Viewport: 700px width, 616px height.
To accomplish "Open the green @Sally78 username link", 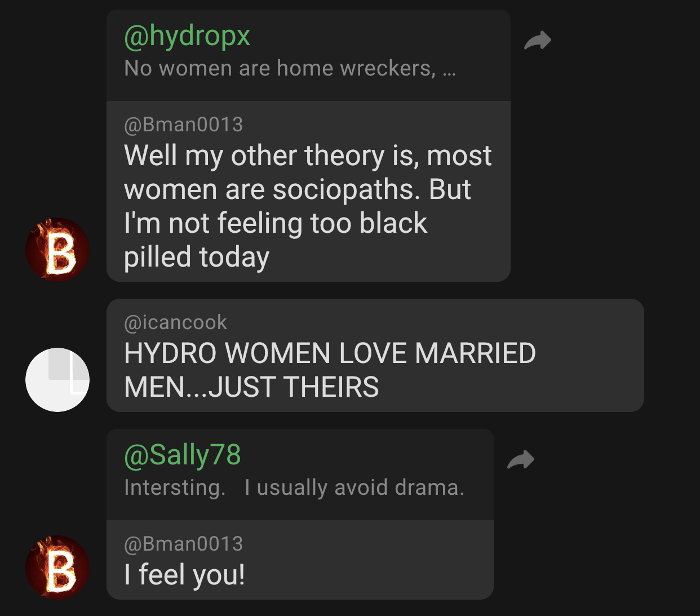I will [x=183, y=455].
